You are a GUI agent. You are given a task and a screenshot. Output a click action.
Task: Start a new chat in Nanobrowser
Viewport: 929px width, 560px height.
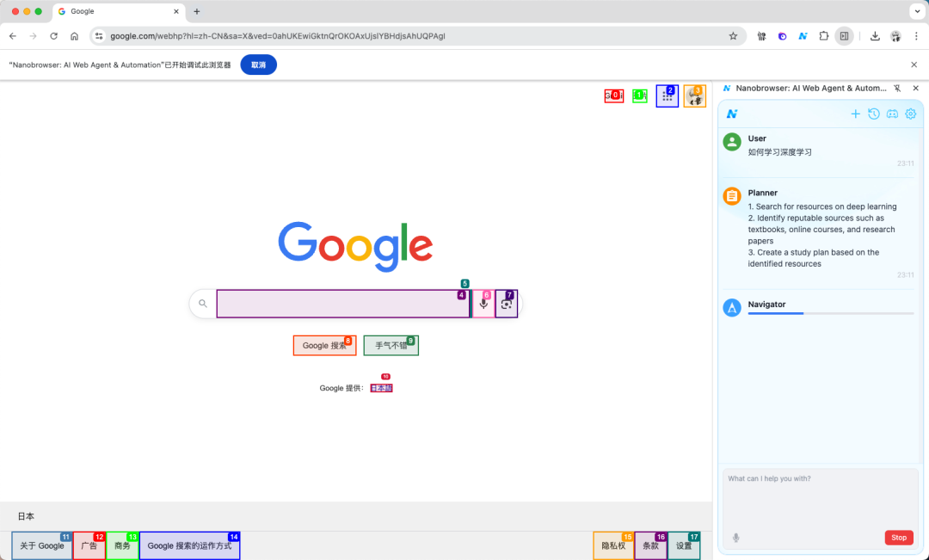[x=855, y=114]
